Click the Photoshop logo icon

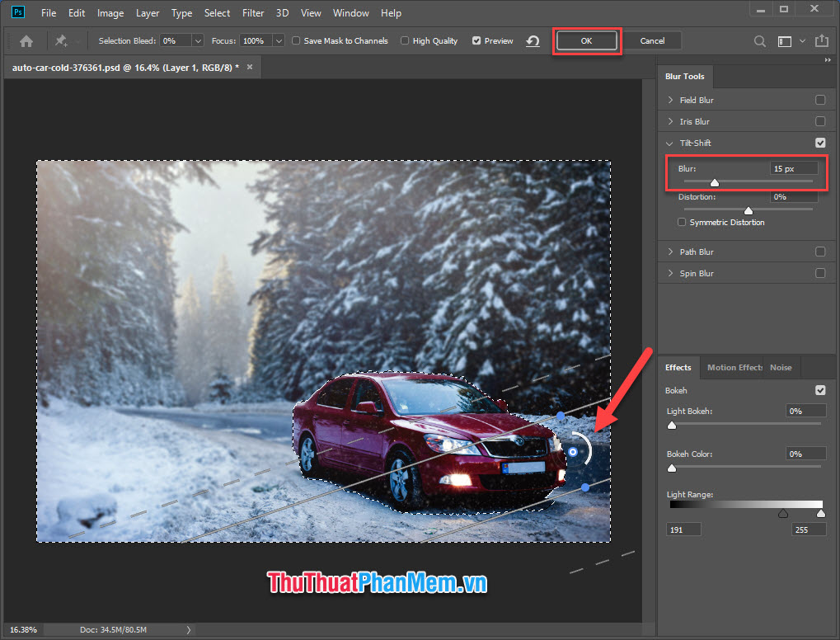point(16,12)
